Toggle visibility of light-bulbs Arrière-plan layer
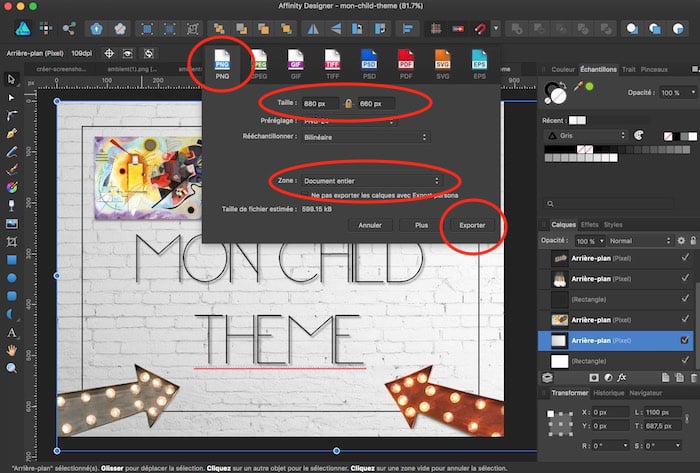 point(685,278)
